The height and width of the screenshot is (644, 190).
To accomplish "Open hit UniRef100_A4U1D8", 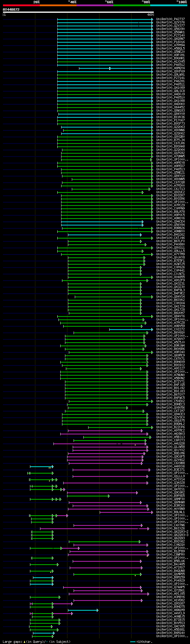I will tap(170, 443).
